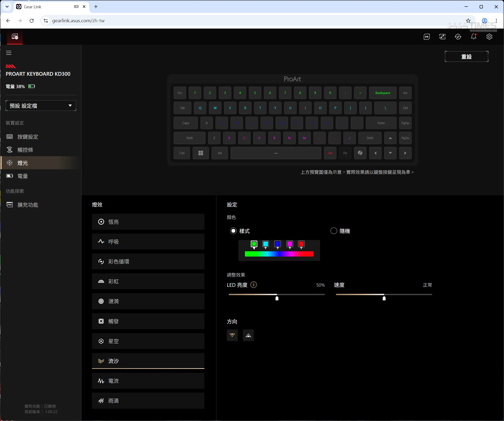Open 燈光 in the sidebar
504x421 pixels.
[41, 163]
